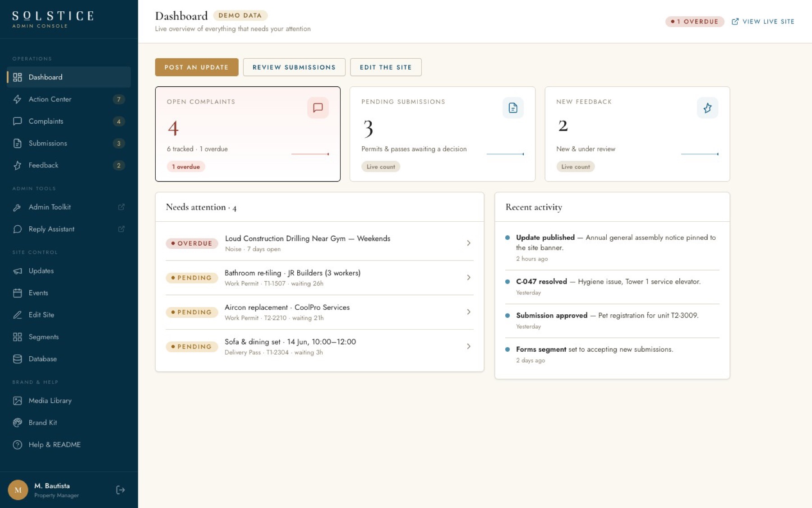Open Admin Toolkit from sidebar
Image resolution: width=812 pixels, height=508 pixels.
click(69, 207)
